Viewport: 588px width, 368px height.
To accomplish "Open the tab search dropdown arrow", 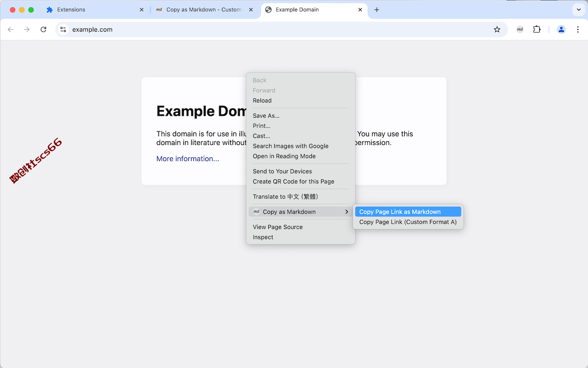I will (x=578, y=10).
